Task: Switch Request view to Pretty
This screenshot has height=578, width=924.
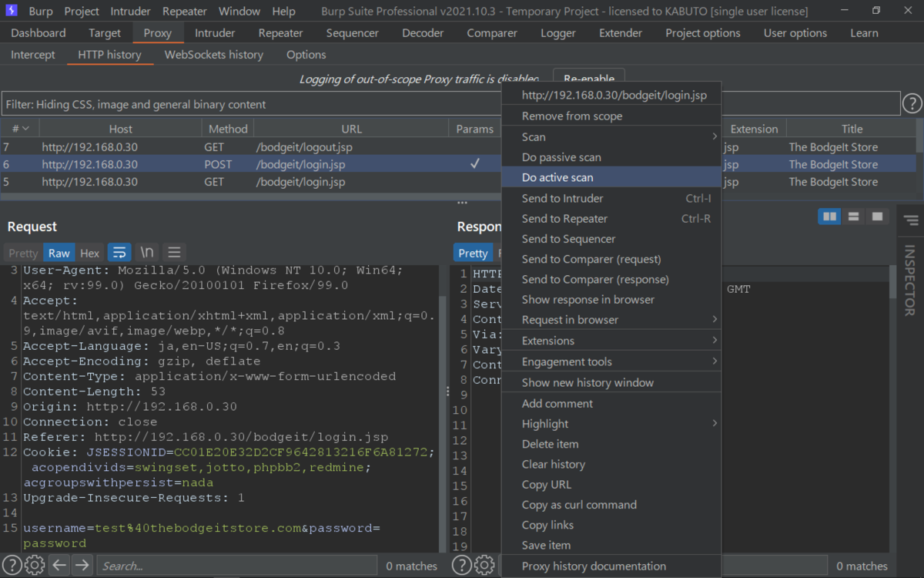Action: [23, 253]
